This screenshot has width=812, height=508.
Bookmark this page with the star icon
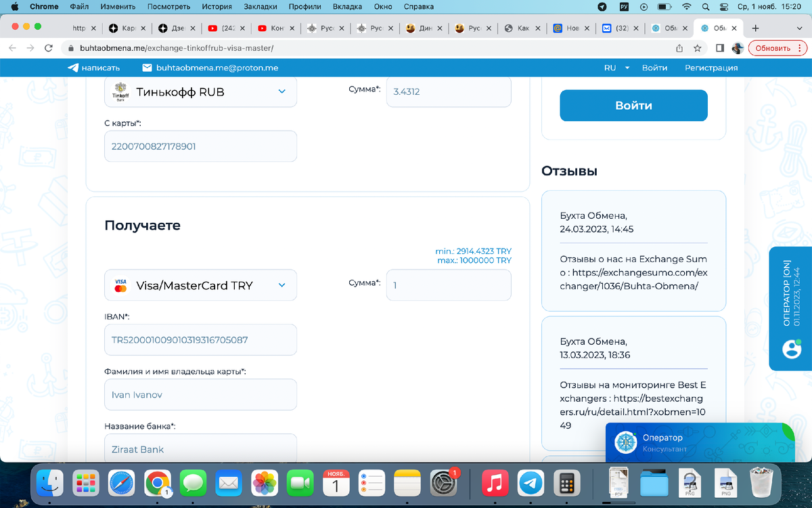(x=697, y=48)
